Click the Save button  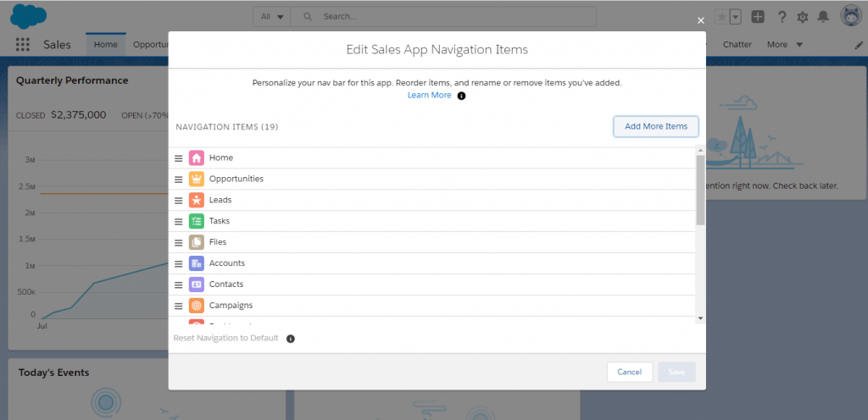pos(676,373)
